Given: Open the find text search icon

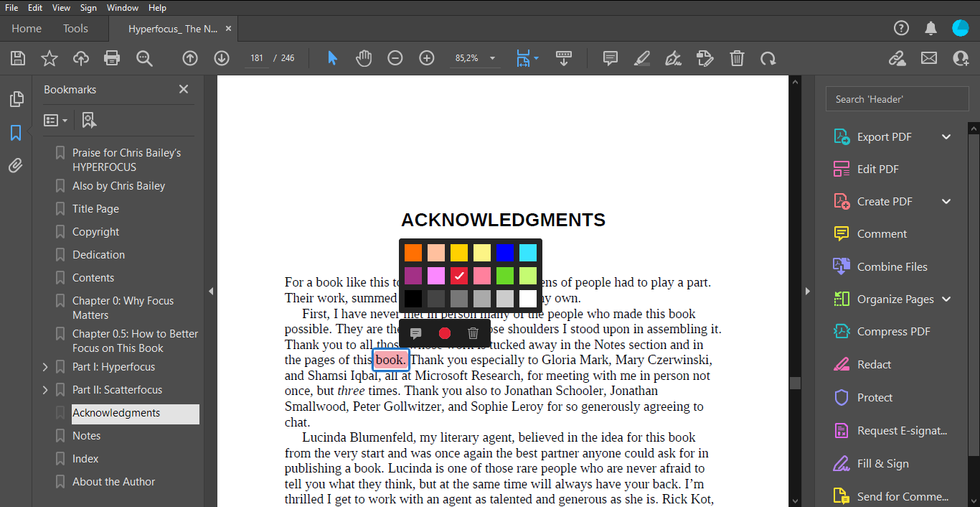Looking at the screenshot, I should coord(144,58).
